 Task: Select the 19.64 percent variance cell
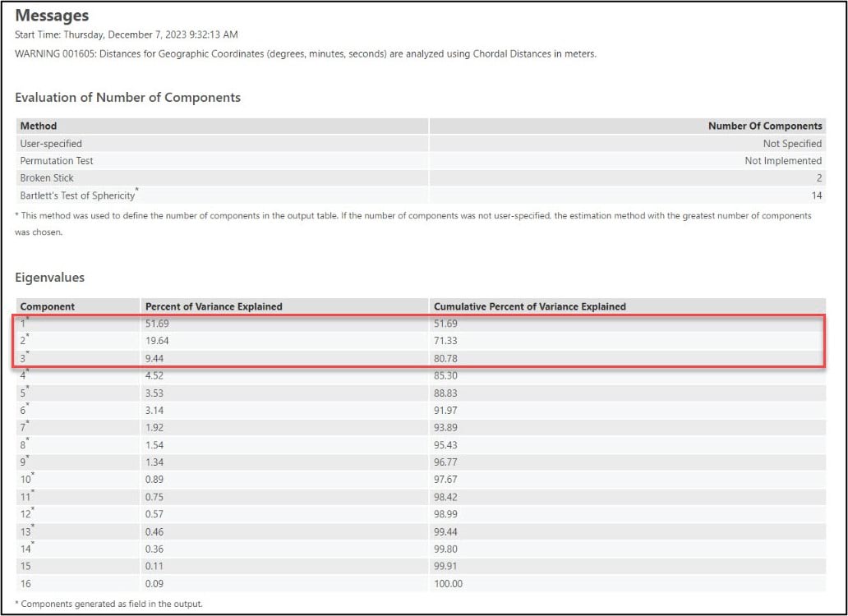157,341
